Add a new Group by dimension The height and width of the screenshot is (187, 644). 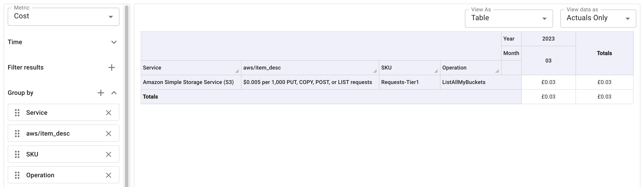coord(101,93)
